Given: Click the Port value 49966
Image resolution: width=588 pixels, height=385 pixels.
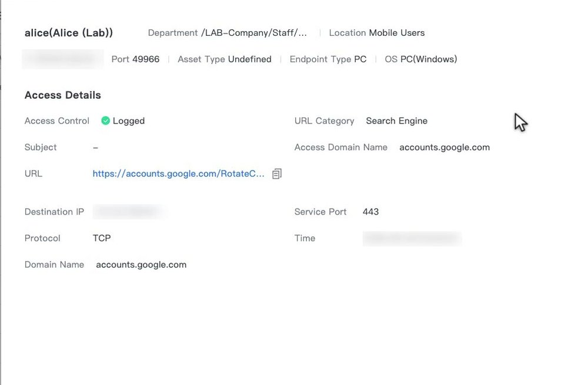Looking at the screenshot, I should [146, 59].
